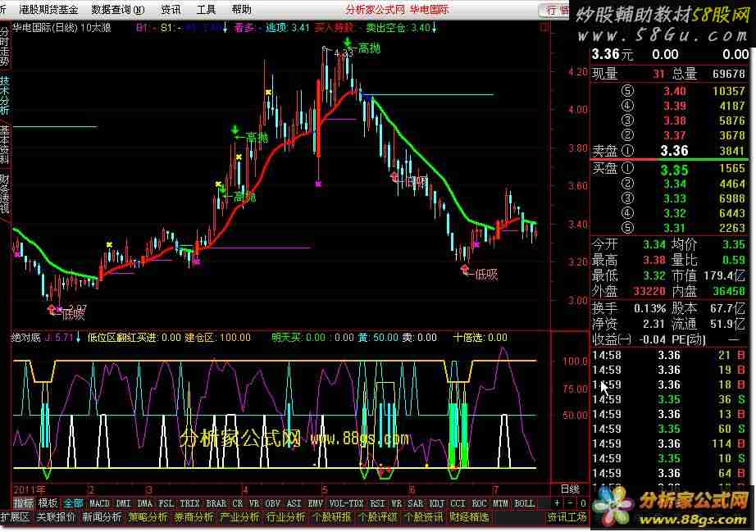Apply the VR indicator

point(254,503)
